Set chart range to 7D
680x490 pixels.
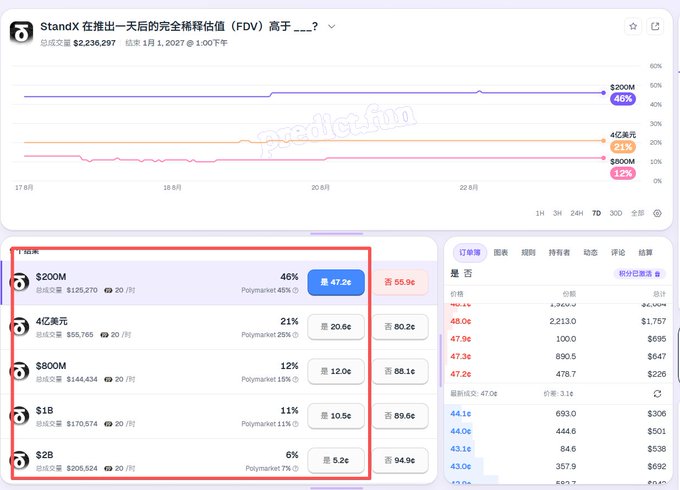[x=596, y=213]
